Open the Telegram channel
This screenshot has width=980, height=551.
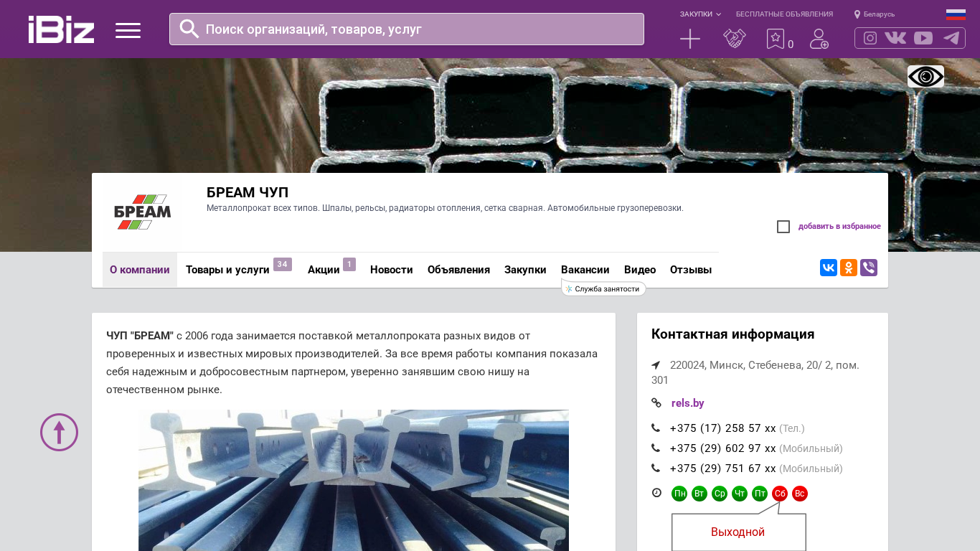(x=951, y=38)
